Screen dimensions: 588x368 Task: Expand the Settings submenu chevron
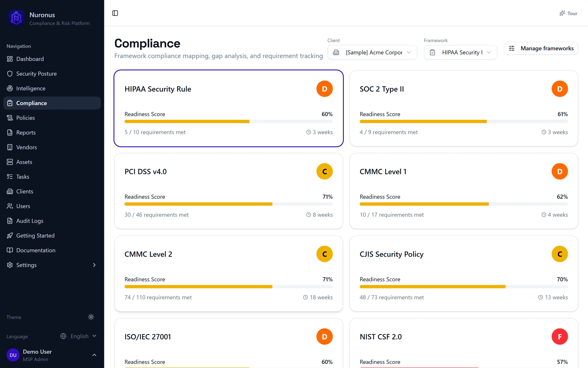94,265
